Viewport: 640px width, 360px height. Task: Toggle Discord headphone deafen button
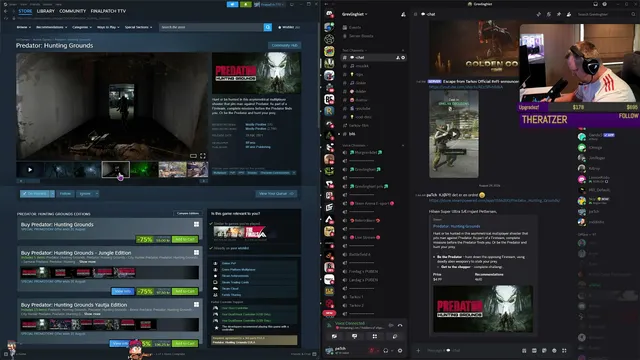coord(386,350)
